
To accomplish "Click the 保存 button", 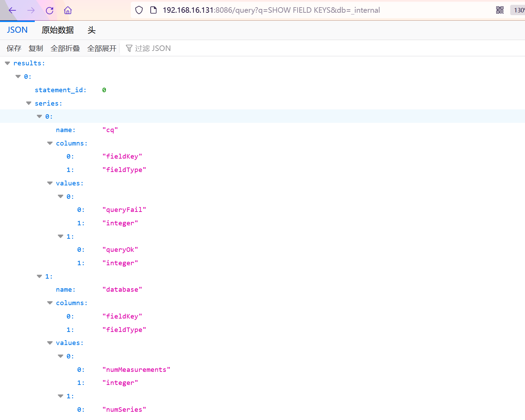I will (x=14, y=48).
